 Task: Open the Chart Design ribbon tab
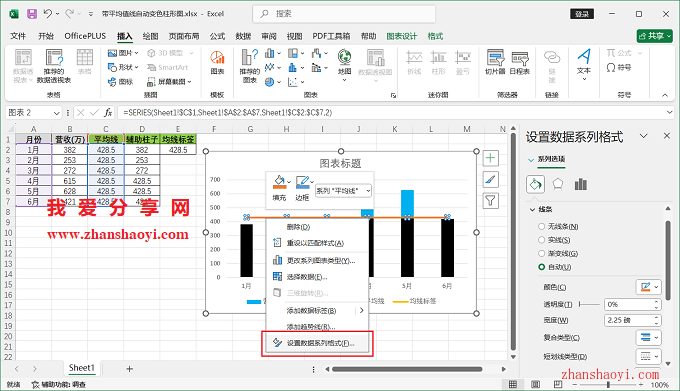[402, 36]
